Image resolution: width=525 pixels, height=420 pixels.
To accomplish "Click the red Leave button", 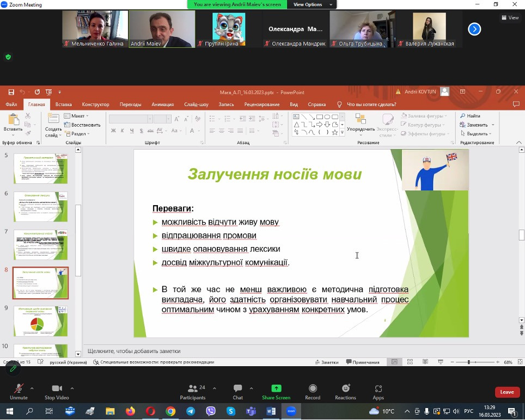I will (x=506, y=392).
